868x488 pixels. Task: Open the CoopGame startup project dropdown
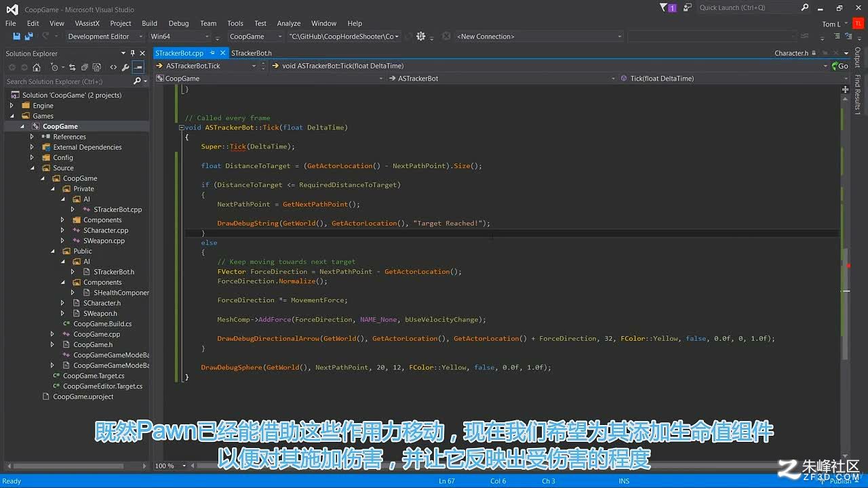click(256, 37)
